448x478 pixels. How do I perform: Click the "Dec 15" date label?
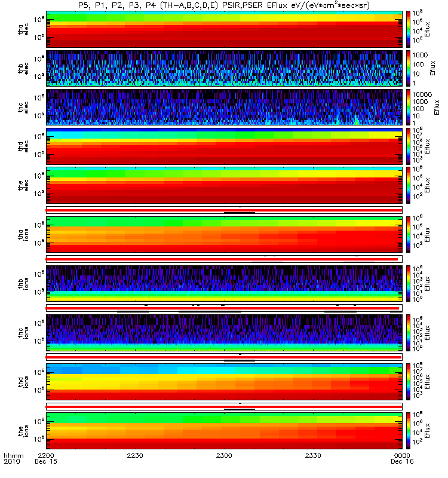(46, 461)
